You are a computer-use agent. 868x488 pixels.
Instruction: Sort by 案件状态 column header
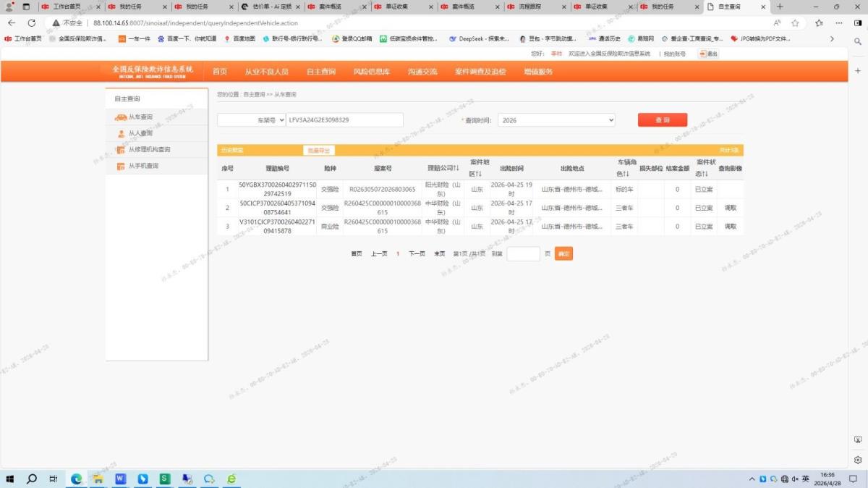tap(705, 168)
